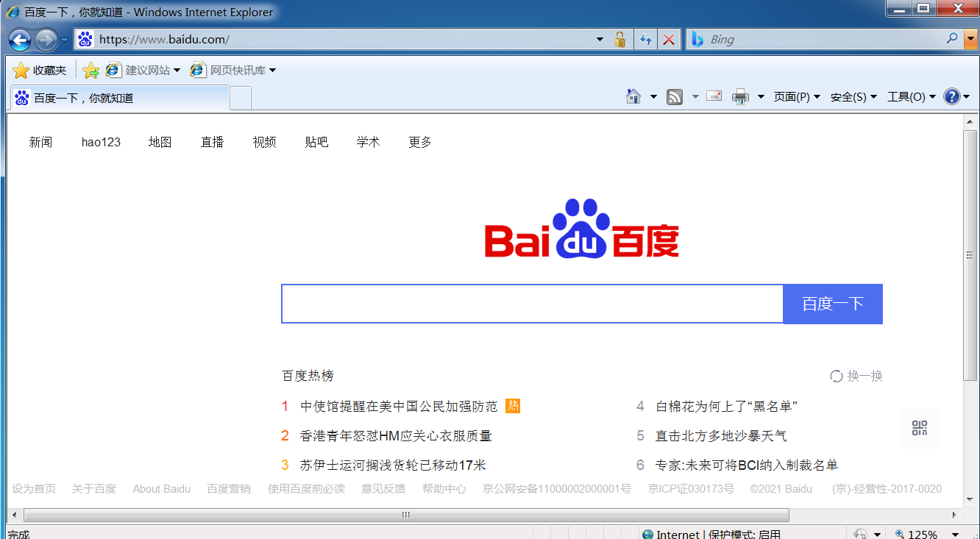
Task: Click the 换一换 refresh list button
Action: click(x=856, y=376)
